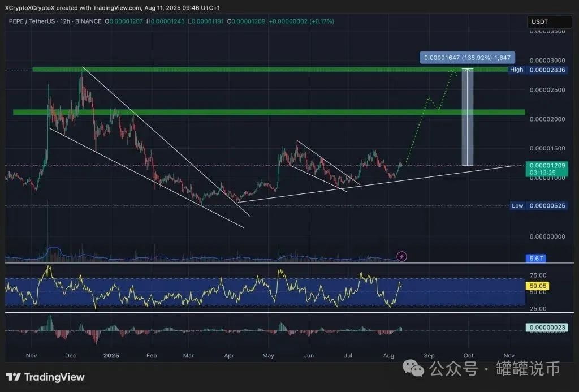Click the High 0.00002836 price label

click(x=537, y=70)
